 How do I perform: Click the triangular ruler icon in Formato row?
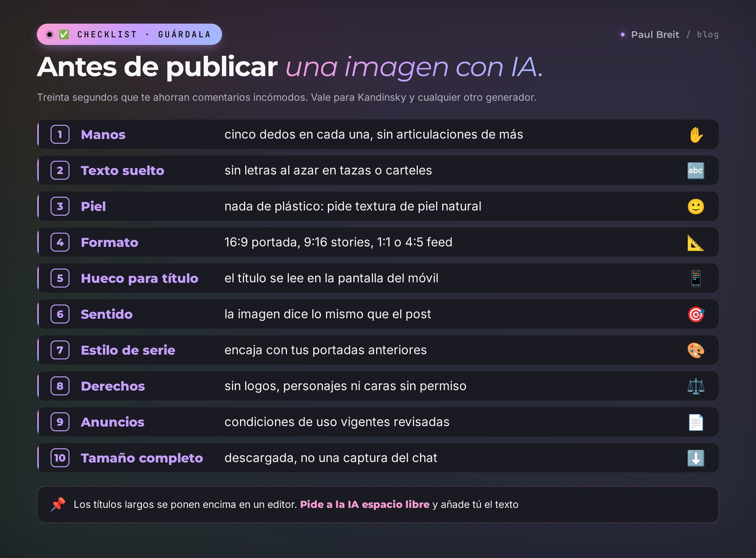[696, 243]
